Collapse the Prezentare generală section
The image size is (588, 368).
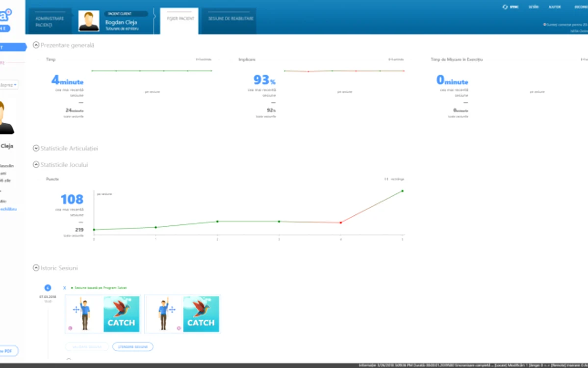click(x=36, y=45)
